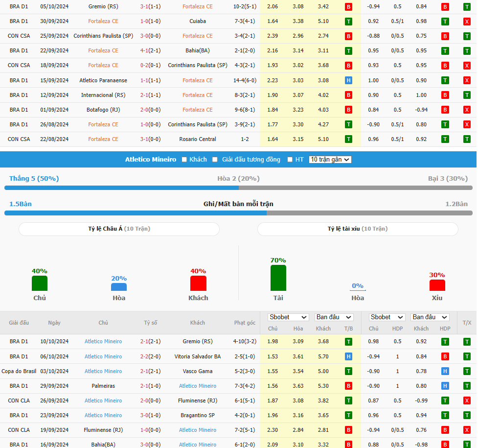Select the 'Tỷ lệ Châu Á (10 Trận)' tab

click(119, 229)
